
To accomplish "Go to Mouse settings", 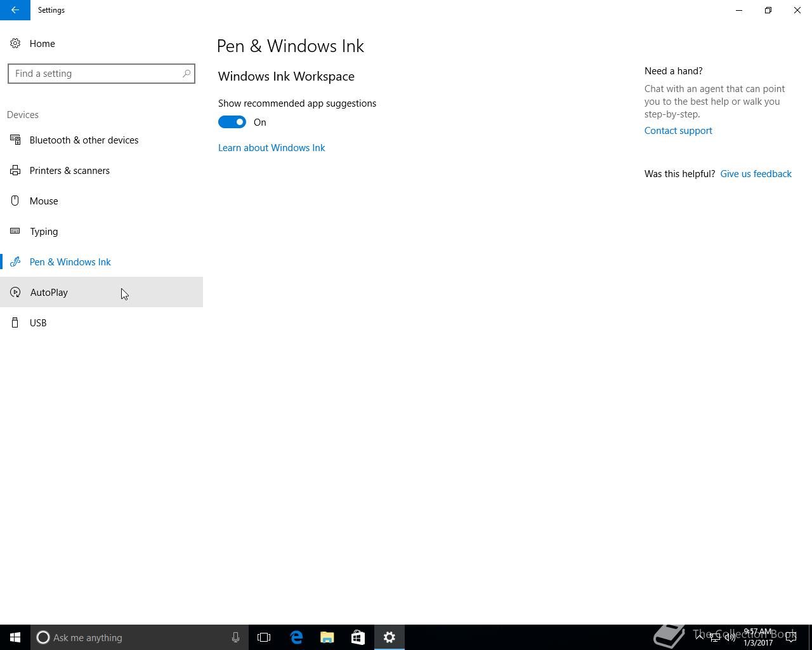I will click(101, 201).
